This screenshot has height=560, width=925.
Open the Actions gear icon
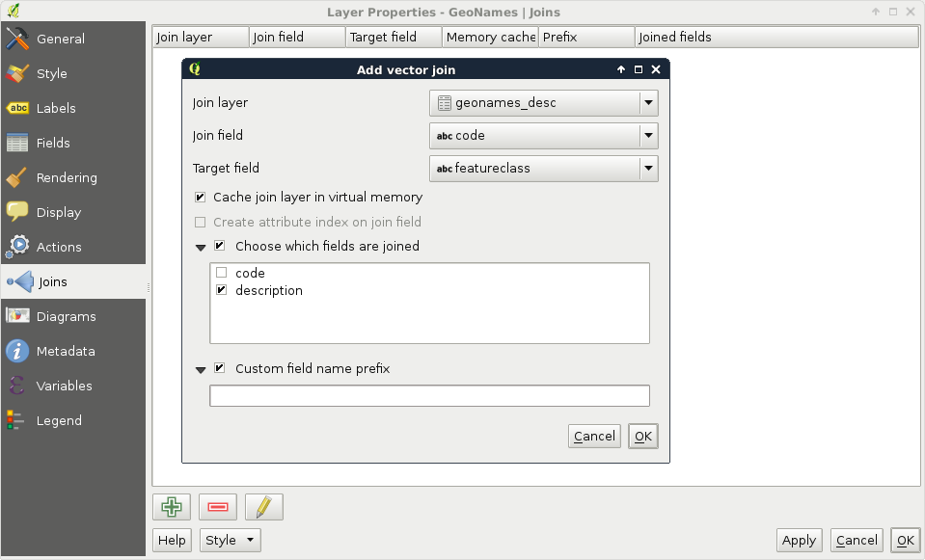tap(17, 247)
